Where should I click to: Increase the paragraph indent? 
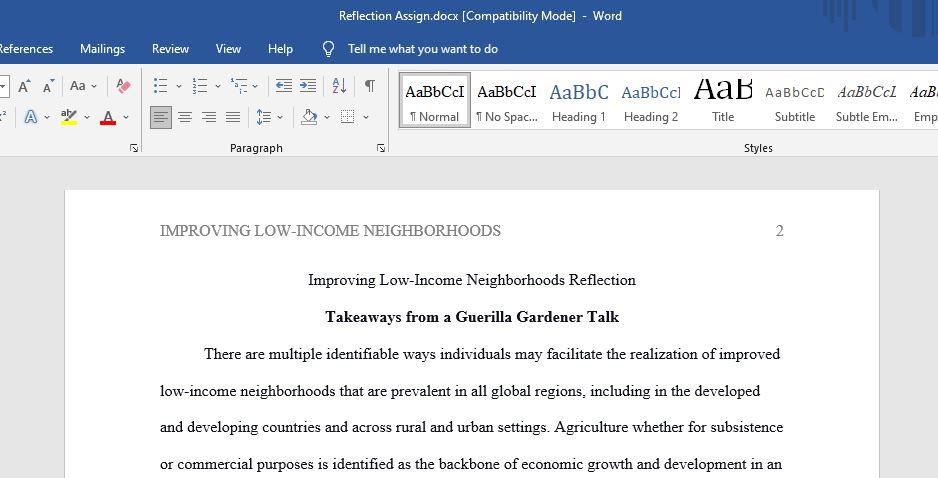pyautogui.click(x=308, y=86)
